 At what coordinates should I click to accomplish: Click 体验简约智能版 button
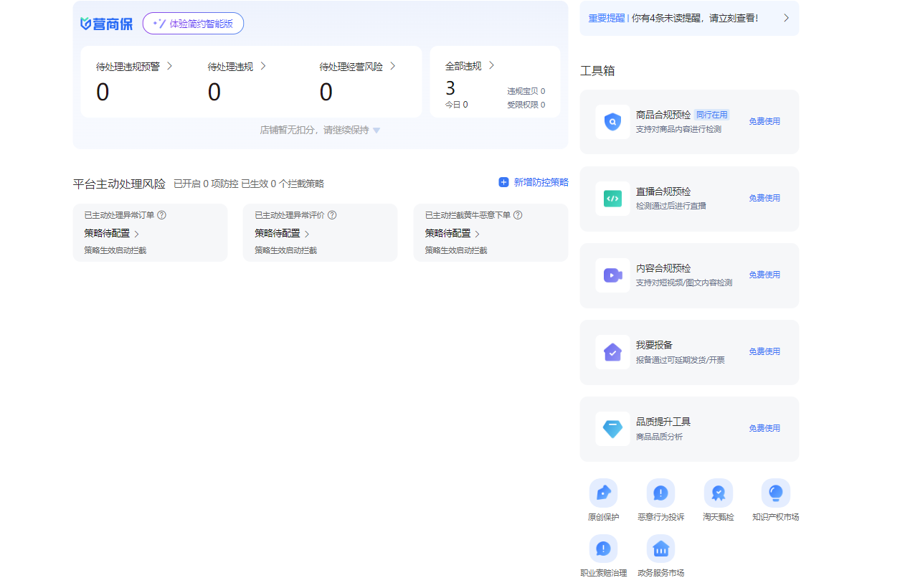tap(193, 24)
